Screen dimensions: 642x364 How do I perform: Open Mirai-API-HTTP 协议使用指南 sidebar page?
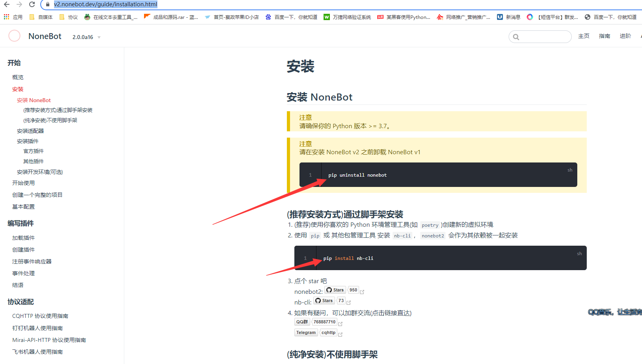point(49,340)
